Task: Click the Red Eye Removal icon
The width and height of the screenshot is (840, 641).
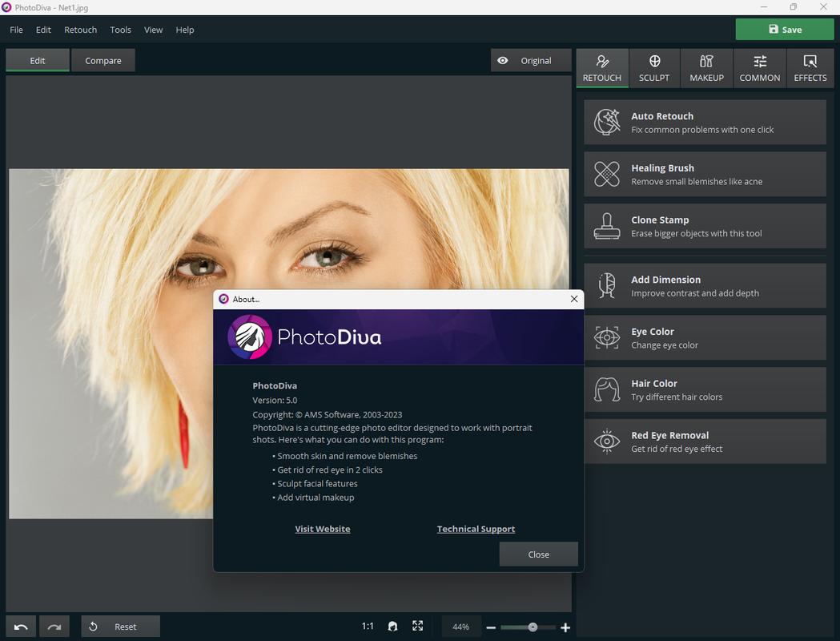Action: pyautogui.click(x=607, y=441)
